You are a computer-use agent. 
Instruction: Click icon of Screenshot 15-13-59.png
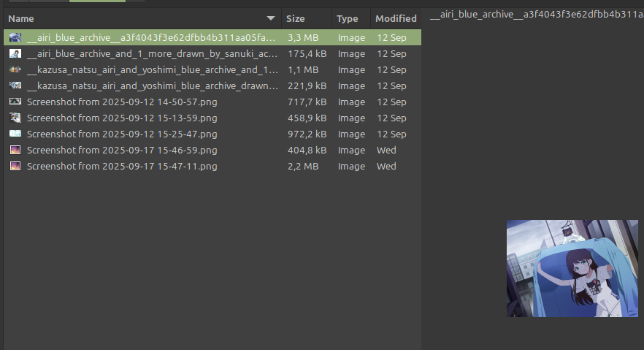tap(15, 118)
